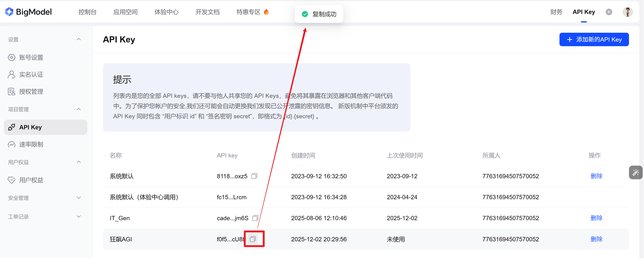Go to 开发文档 tab

(x=207, y=12)
